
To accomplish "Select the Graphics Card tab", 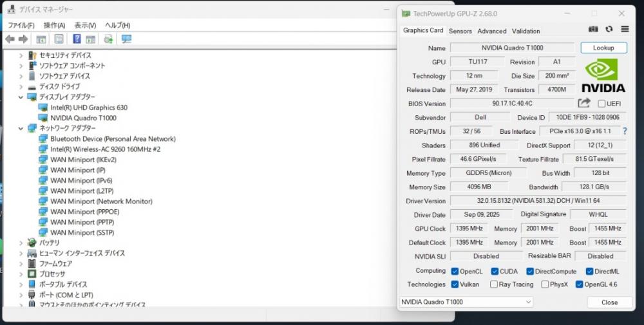I will (x=423, y=30).
